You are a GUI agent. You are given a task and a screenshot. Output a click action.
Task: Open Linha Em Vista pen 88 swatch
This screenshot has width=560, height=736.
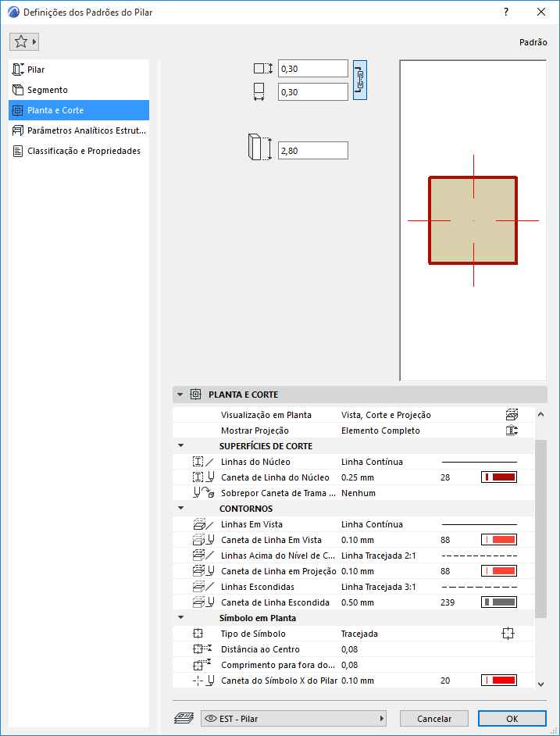click(499, 540)
